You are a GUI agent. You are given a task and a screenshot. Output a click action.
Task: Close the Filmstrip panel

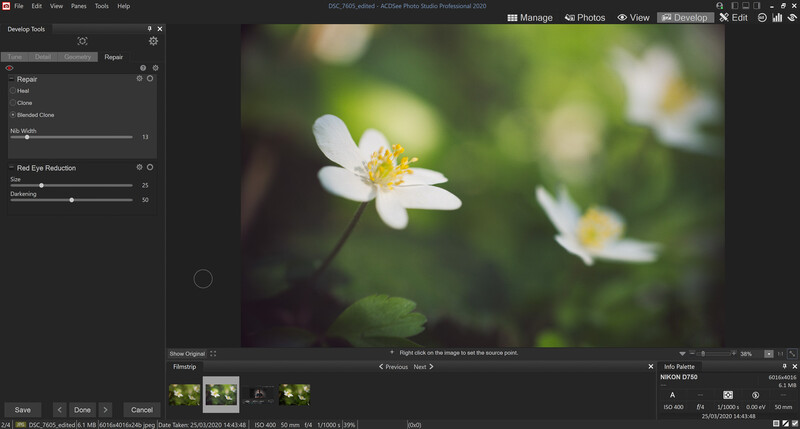coord(651,366)
